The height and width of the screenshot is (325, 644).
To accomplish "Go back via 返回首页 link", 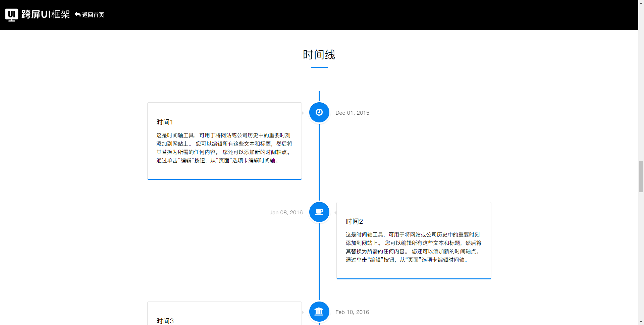I will (90, 15).
